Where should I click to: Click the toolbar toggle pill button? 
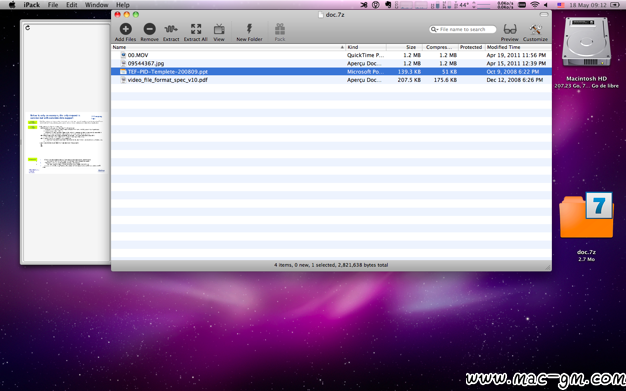click(544, 14)
